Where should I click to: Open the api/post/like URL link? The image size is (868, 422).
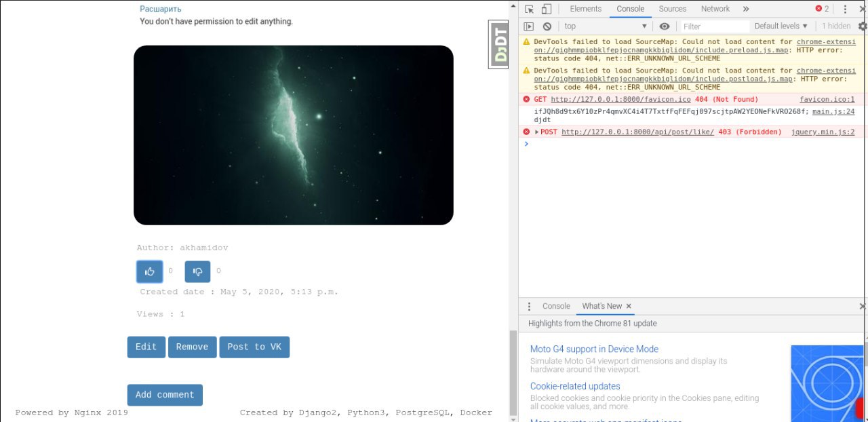[x=637, y=132]
